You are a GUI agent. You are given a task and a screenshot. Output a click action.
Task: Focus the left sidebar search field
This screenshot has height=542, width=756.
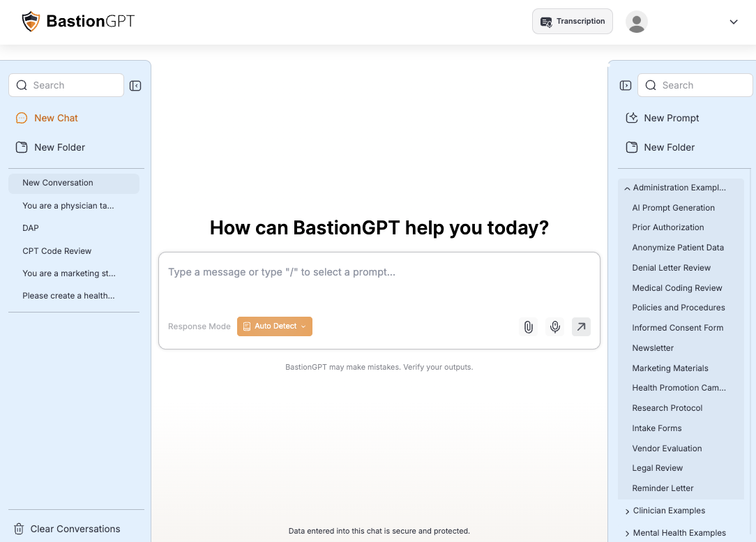pyautogui.click(x=66, y=85)
